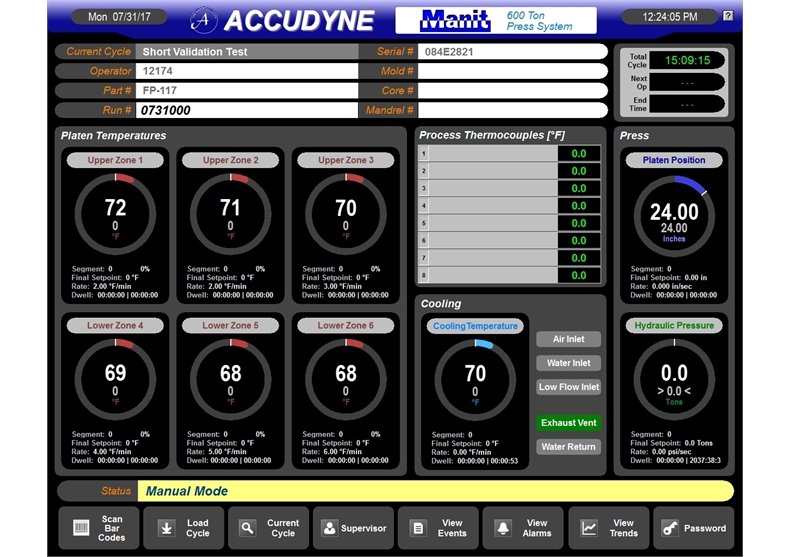
Task: Toggle the Low Flow Inlet valve
Action: pyautogui.click(x=569, y=387)
